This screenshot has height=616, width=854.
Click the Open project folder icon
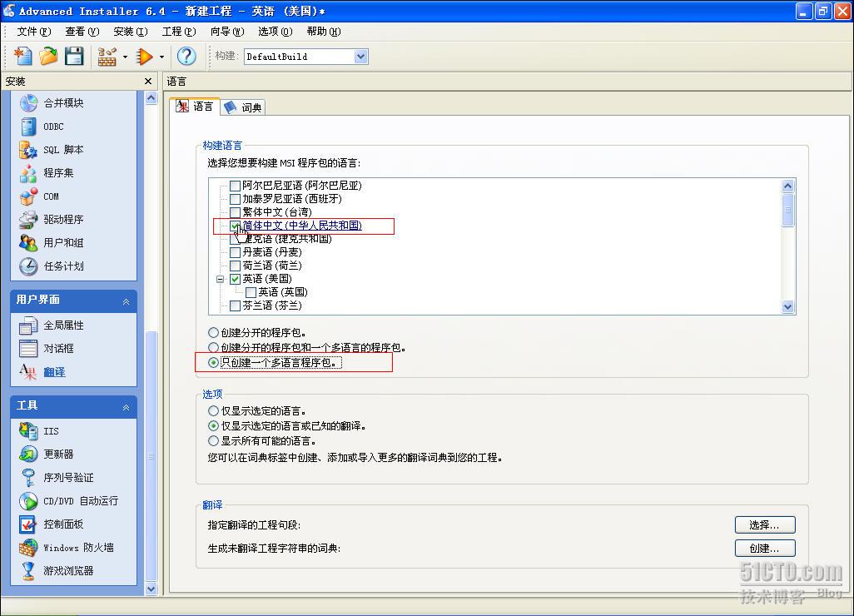(x=48, y=56)
